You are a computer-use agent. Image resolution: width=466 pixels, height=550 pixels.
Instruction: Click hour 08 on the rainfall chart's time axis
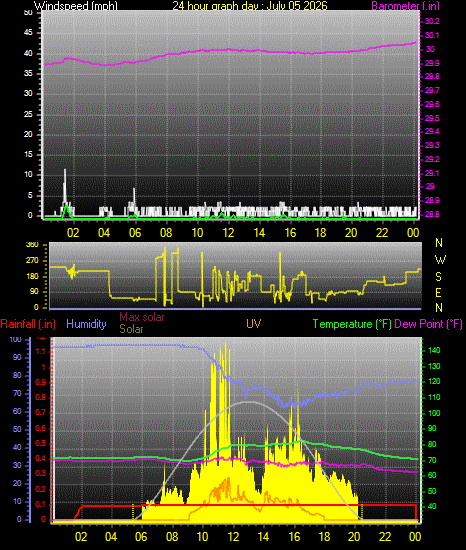click(x=172, y=537)
